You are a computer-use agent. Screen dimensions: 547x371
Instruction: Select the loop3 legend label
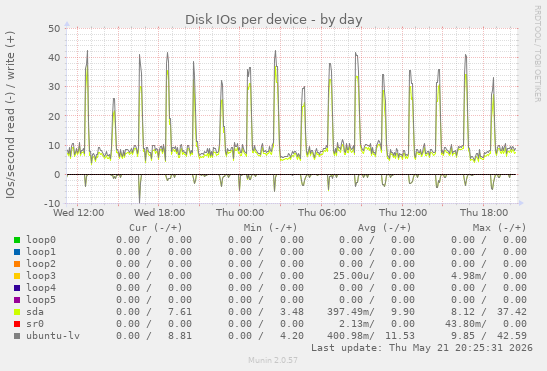click(41, 276)
